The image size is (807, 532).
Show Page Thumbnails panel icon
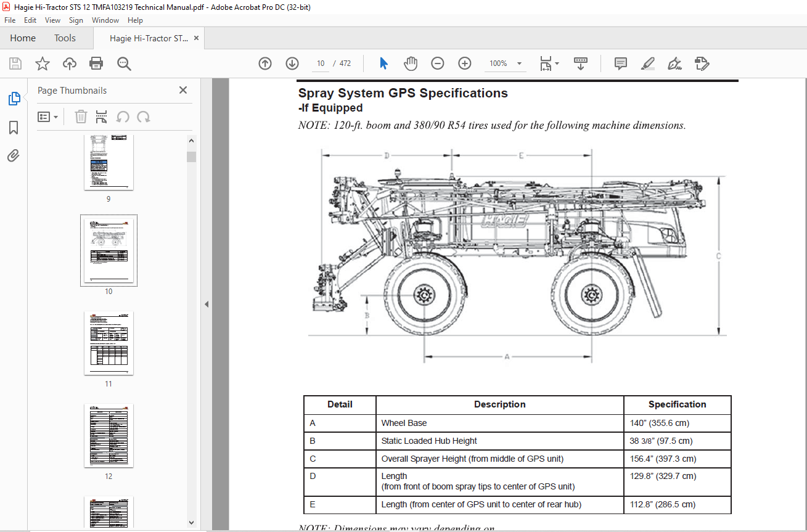pyautogui.click(x=14, y=99)
